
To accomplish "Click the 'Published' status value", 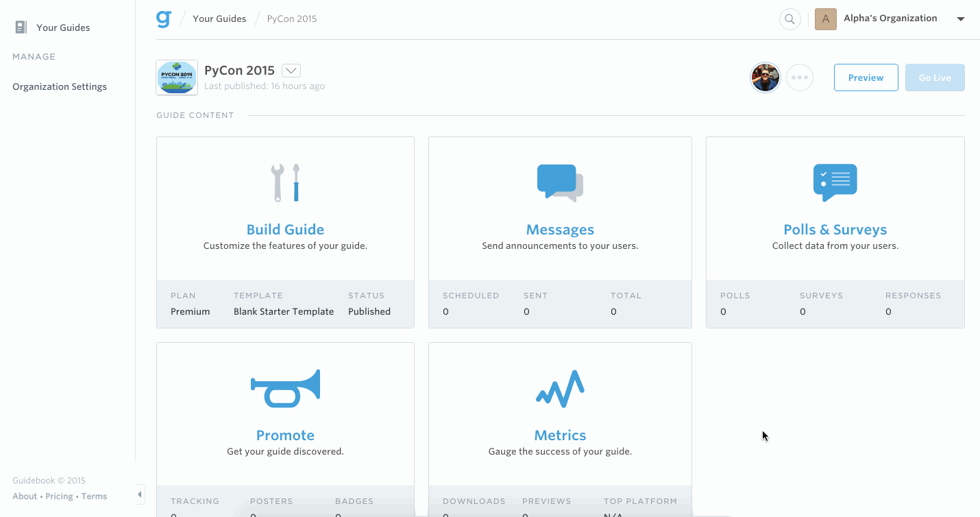I will 369,311.
